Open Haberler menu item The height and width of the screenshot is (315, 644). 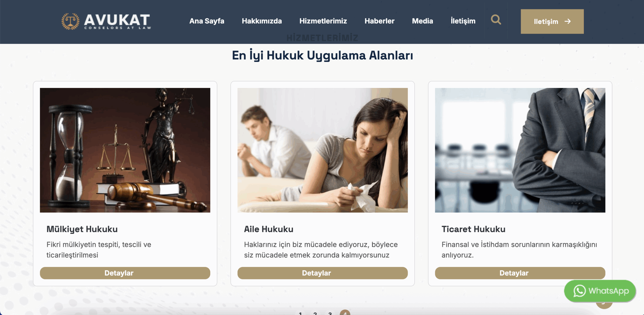pyautogui.click(x=380, y=21)
